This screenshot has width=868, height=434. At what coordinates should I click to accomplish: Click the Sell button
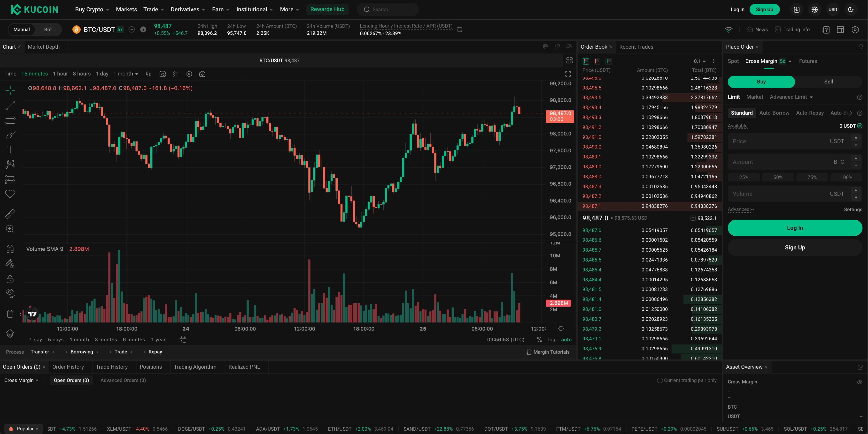(828, 82)
